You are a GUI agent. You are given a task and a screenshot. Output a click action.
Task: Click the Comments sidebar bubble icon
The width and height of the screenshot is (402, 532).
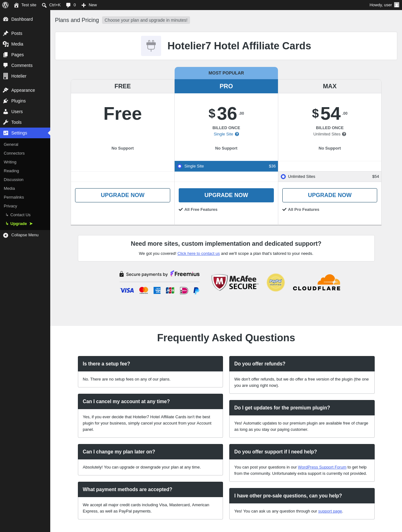pos(6,65)
